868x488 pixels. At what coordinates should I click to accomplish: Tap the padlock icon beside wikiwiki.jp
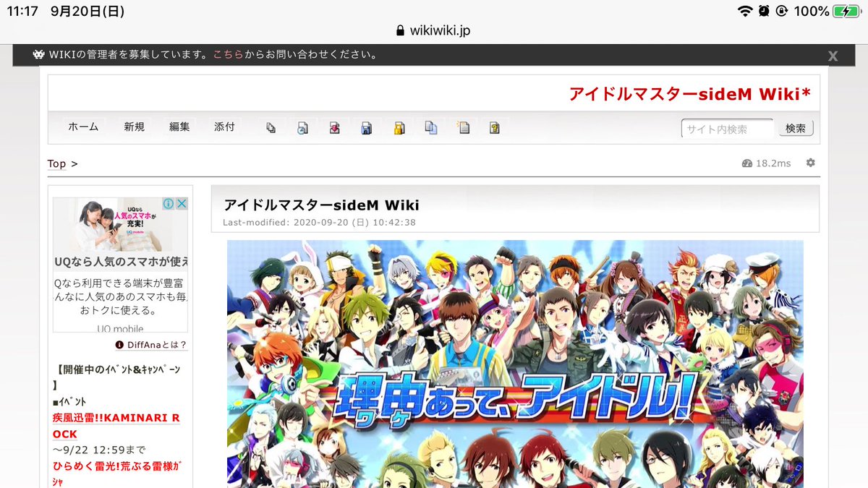400,30
